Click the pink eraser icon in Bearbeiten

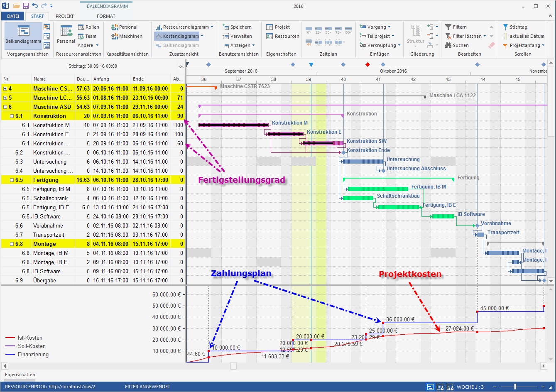click(x=492, y=45)
